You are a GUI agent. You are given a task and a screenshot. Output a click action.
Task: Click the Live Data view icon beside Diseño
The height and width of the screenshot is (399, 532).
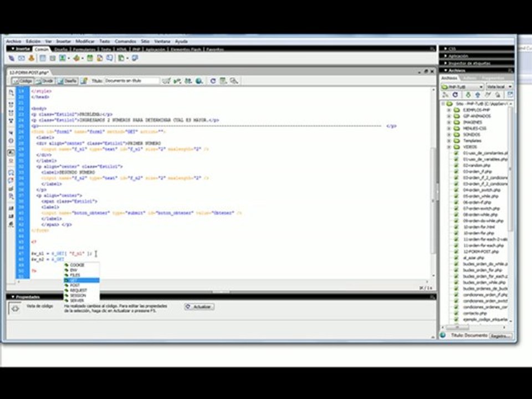pos(84,81)
